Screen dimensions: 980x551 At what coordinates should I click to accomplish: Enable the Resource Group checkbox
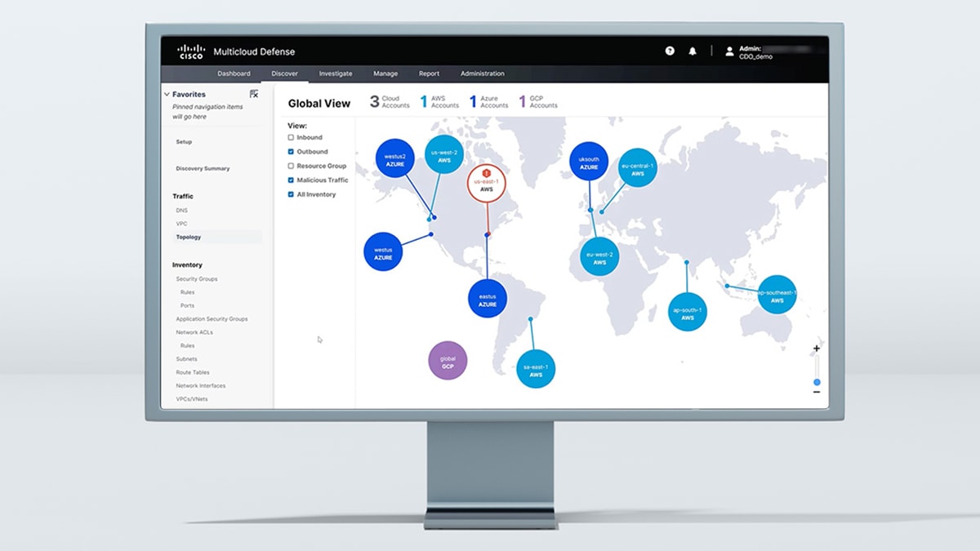[291, 166]
